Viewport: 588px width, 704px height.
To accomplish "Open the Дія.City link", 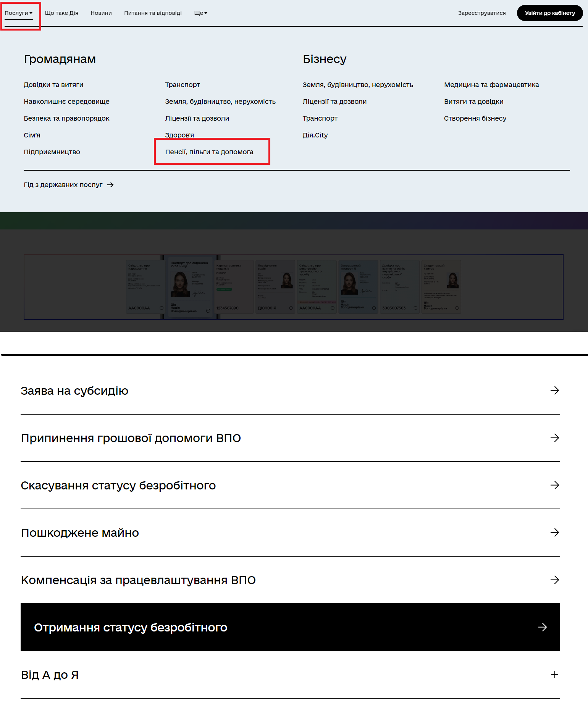I will (315, 135).
